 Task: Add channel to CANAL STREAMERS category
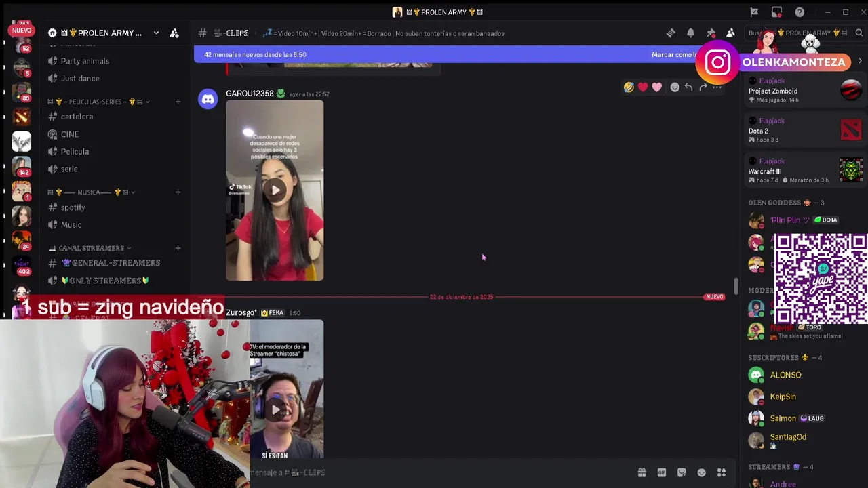(178, 248)
